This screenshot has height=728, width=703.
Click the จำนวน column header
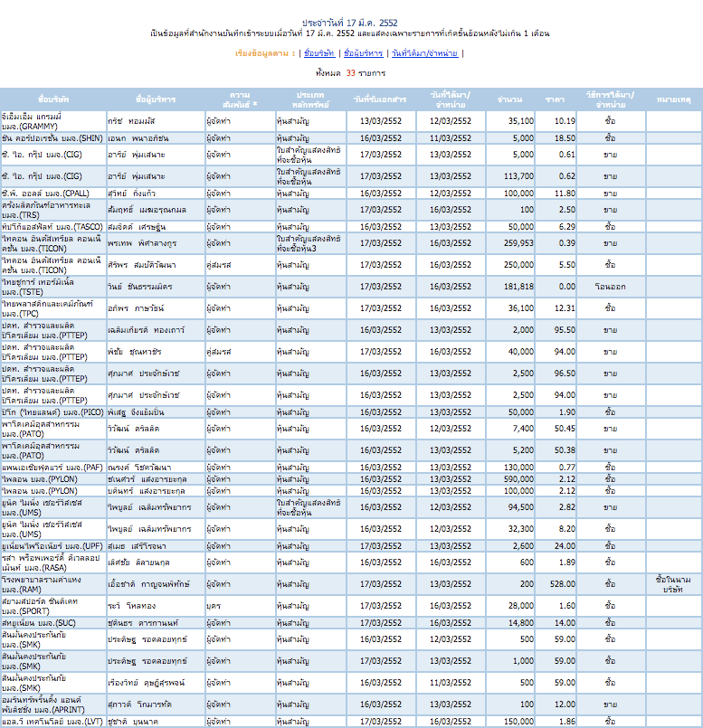(x=509, y=99)
